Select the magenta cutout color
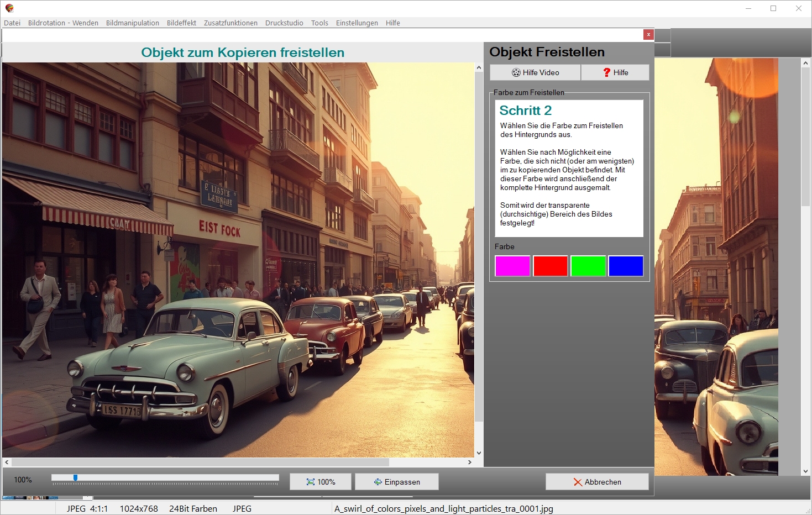This screenshot has height=515, width=812. (512, 266)
